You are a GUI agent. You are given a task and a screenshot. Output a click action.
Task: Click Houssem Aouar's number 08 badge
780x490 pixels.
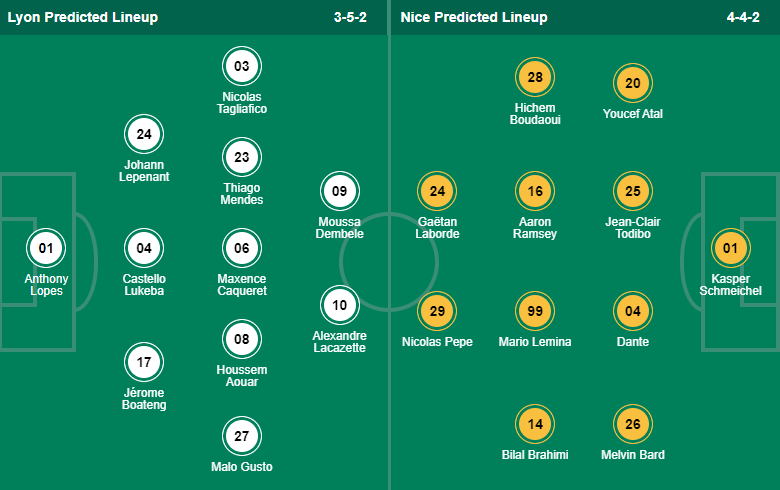point(241,340)
